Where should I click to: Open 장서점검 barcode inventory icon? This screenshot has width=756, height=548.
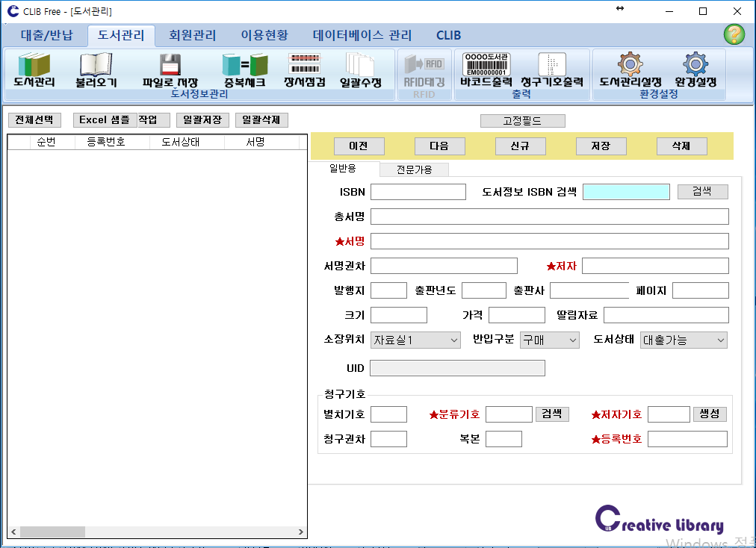[x=304, y=65]
